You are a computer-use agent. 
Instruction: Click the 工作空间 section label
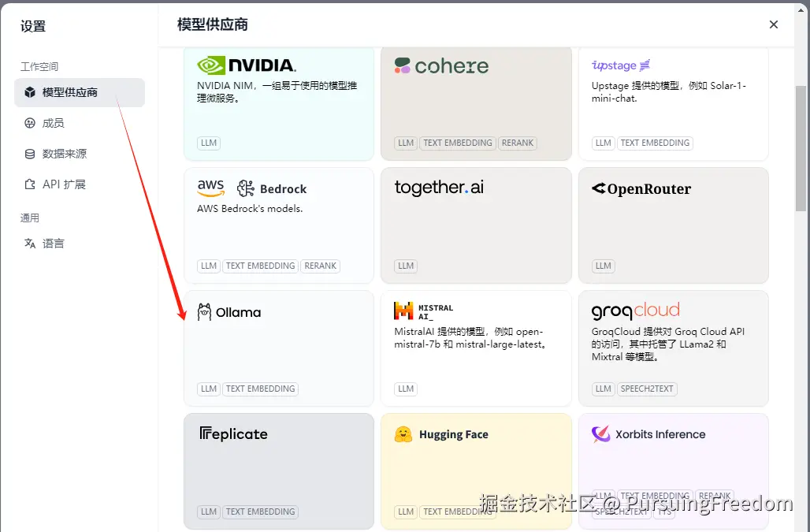(39, 67)
